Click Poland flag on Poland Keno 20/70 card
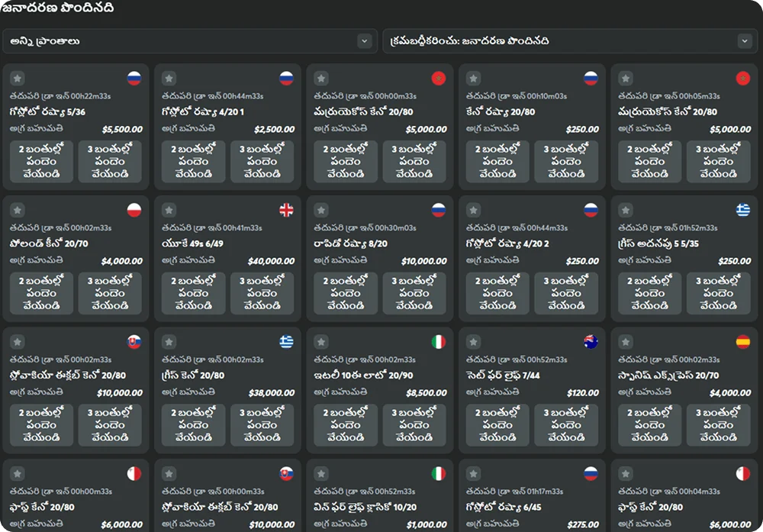 pos(134,210)
